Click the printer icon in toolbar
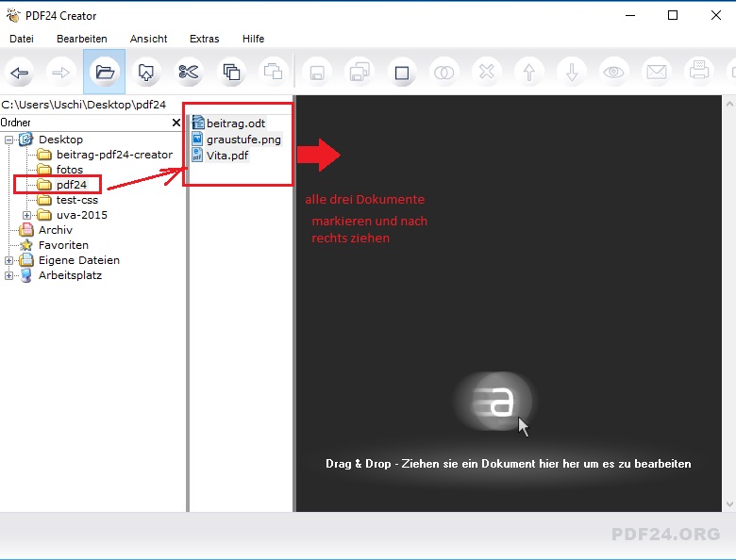The image size is (736, 560). point(699,73)
